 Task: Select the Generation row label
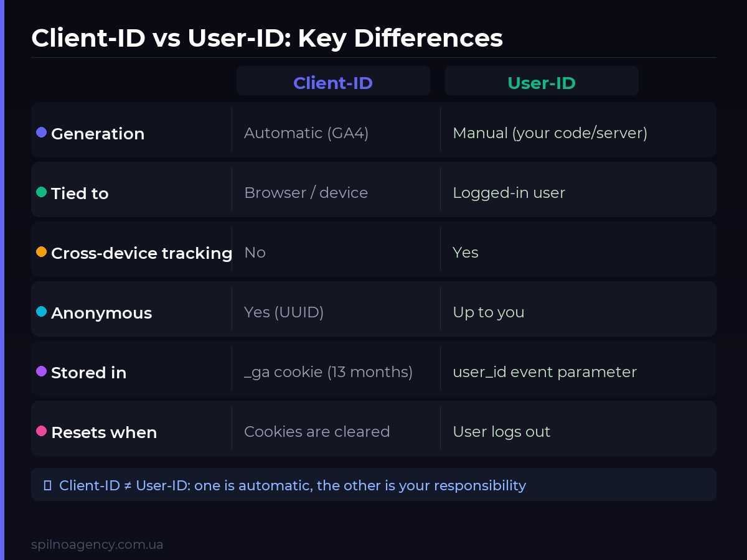click(98, 134)
